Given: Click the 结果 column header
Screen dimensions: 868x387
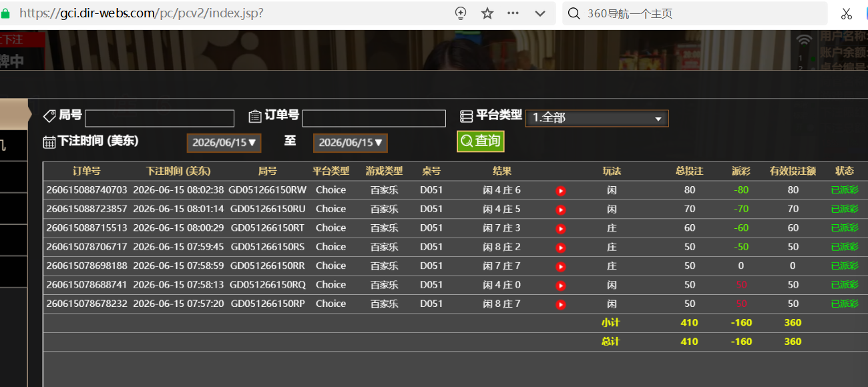Looking at the screenshot, I should (502, 171).
